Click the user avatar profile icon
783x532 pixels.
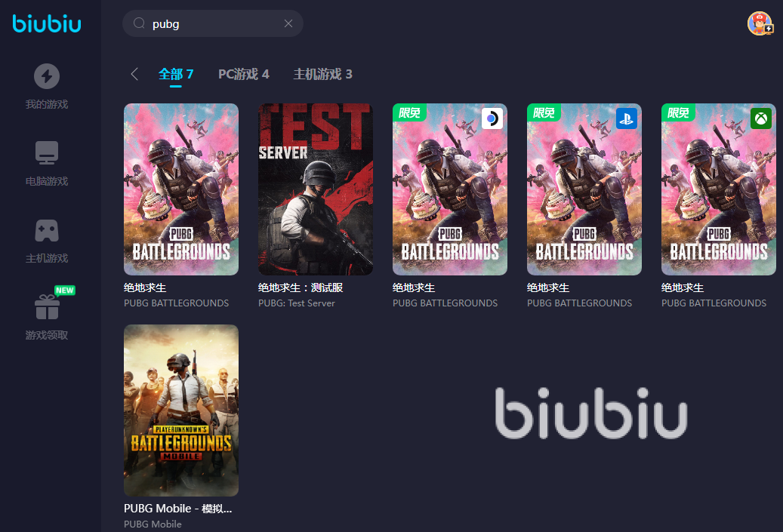click(x=760, y=23)
